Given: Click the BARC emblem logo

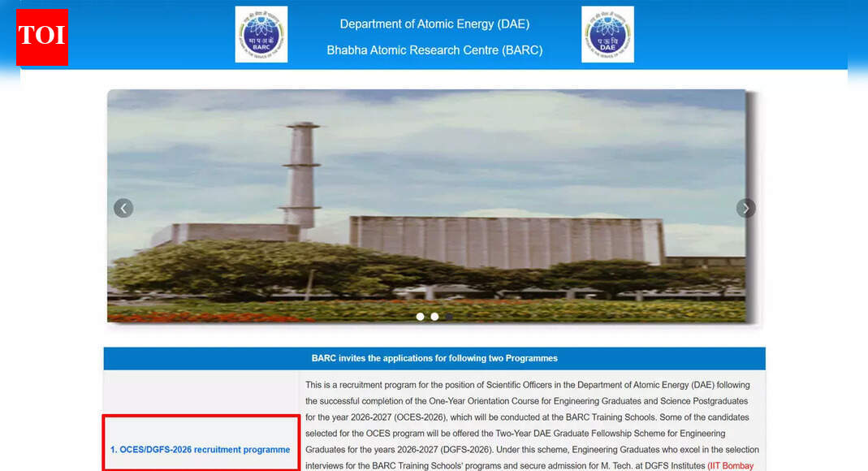Looking at the screenshot, I should [261, 35].
